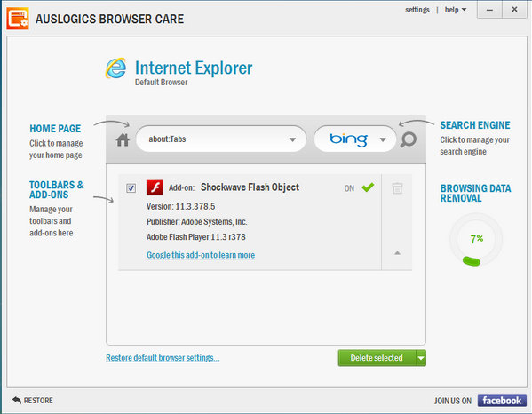Click the Auslogics Browser Care logo icon
This screenshot has width=532, height=414.
(x=18, y=19)
